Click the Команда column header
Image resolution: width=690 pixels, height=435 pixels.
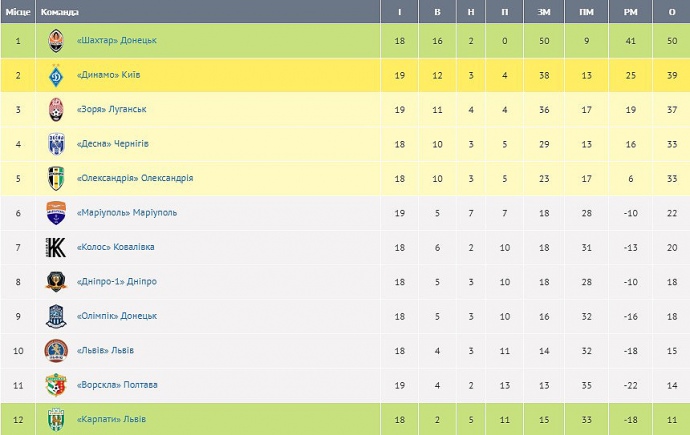59,12
